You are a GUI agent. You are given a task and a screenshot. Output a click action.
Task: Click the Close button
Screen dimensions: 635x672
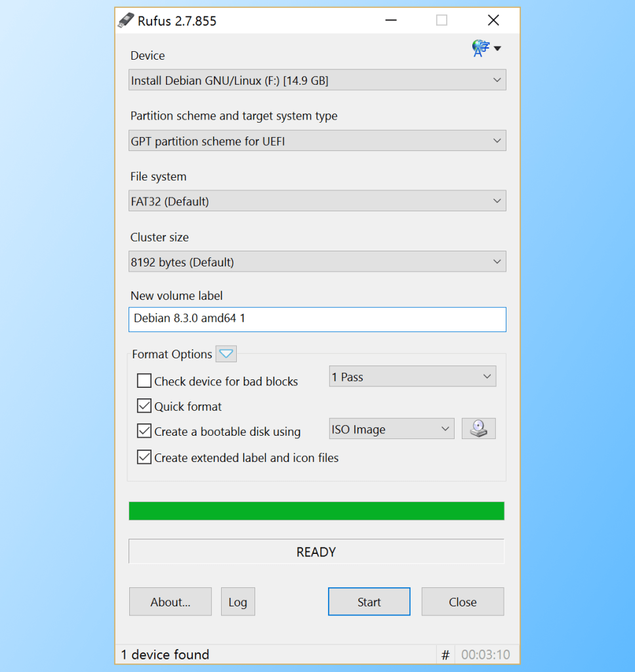click(462, 602)
